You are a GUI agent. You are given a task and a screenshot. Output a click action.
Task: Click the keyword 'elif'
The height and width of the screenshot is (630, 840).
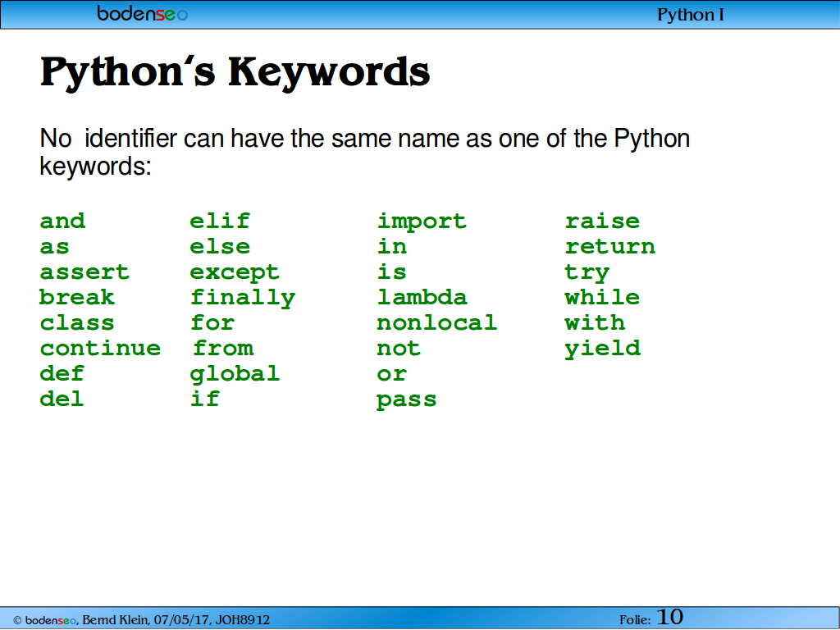pyautogui.click(x=220, y=221)
